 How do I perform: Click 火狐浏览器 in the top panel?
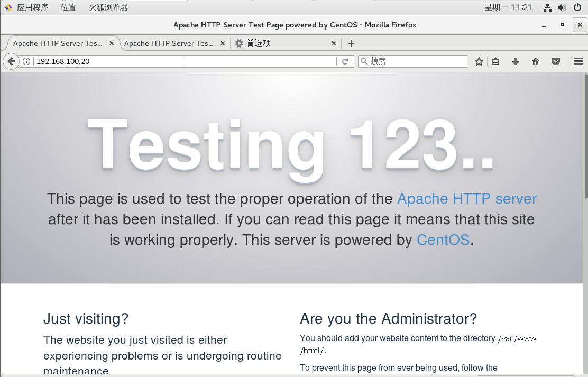tap(108, 7)
